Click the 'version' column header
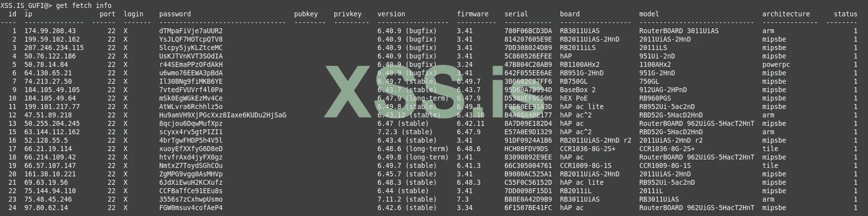Screen dimensions: 868x216 (x=391, y=14)
